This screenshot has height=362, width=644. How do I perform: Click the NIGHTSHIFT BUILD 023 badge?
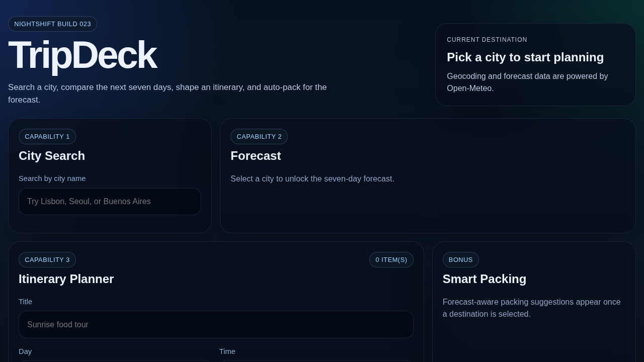click(52, 24)
